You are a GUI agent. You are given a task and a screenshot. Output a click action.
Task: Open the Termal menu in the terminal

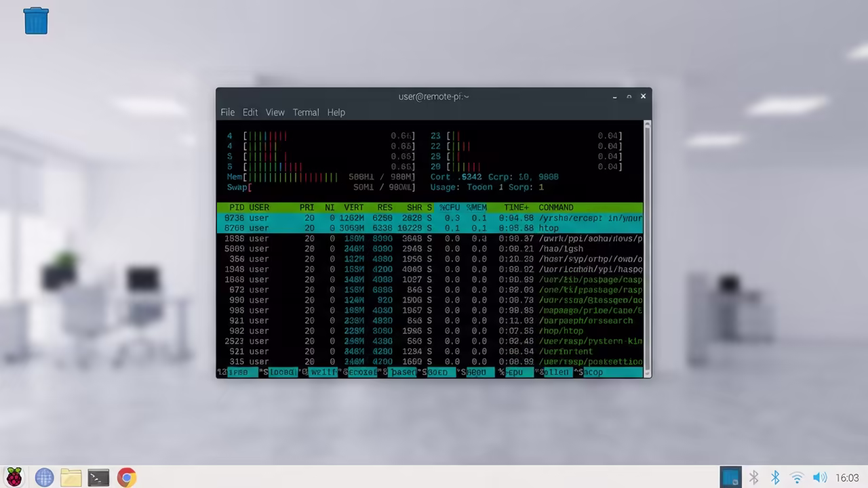306,113
